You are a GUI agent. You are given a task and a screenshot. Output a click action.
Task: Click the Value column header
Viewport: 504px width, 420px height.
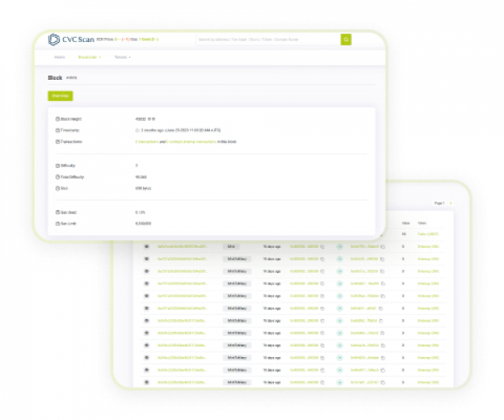click(406, 223)
